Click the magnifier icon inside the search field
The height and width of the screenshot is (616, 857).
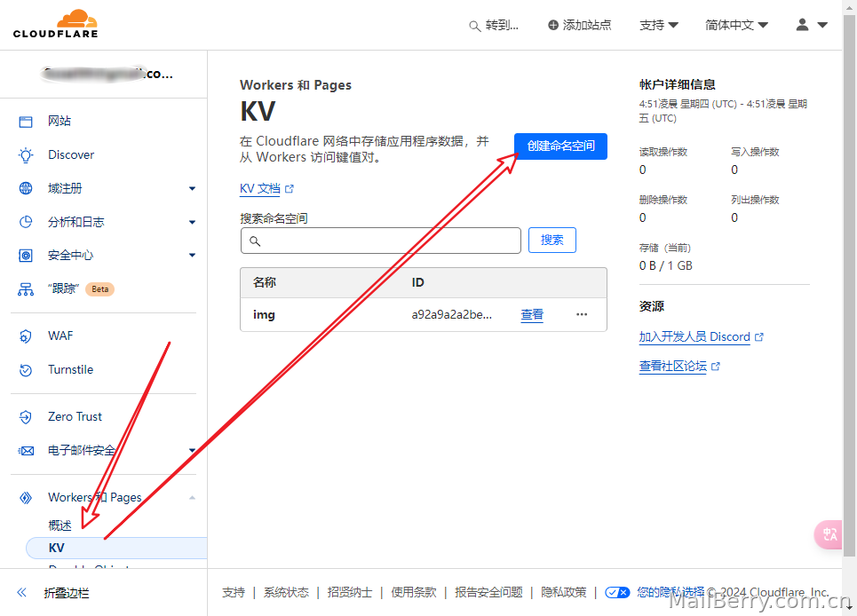(255, 241)
